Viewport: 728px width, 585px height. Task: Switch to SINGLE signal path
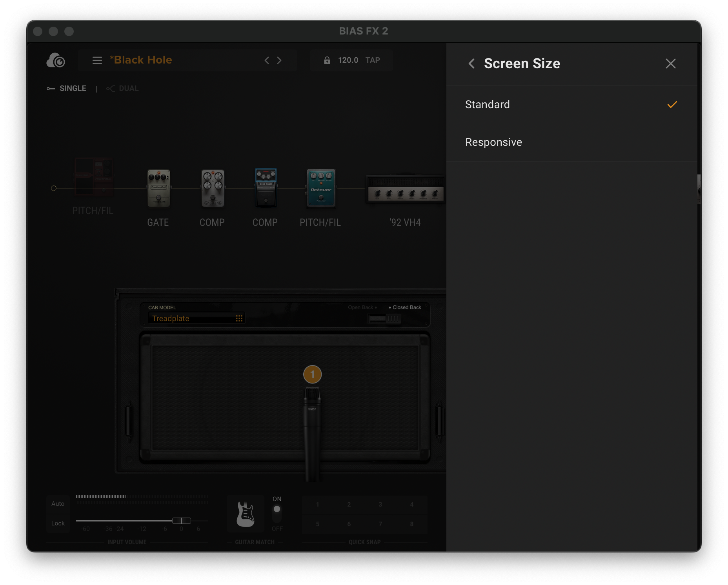coord(67,89)
